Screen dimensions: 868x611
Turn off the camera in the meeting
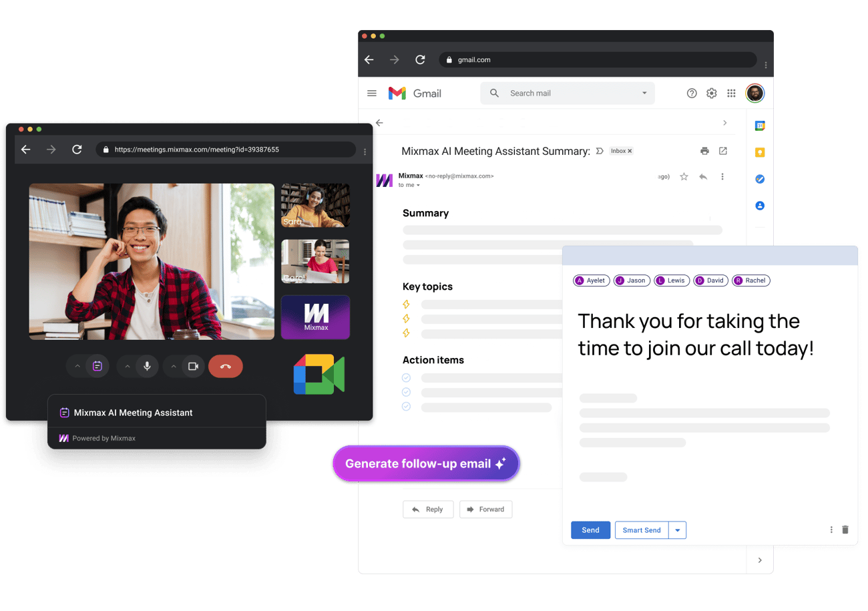pyautogui.click(x=194, y=366)
